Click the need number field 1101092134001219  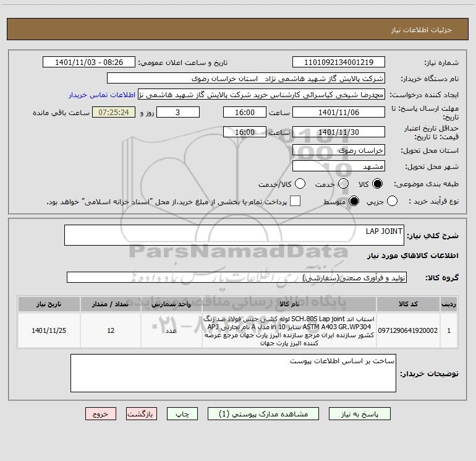click(339, 62)
